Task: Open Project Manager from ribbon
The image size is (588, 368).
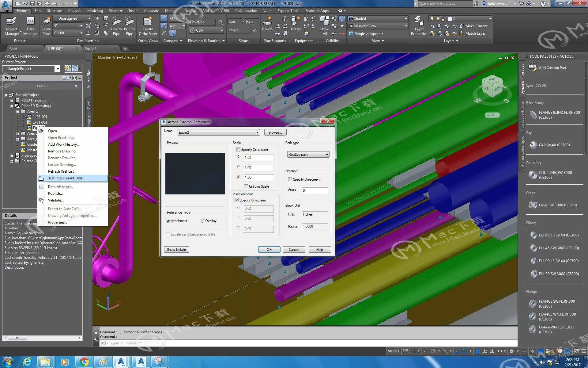Action: click(12, 26)
